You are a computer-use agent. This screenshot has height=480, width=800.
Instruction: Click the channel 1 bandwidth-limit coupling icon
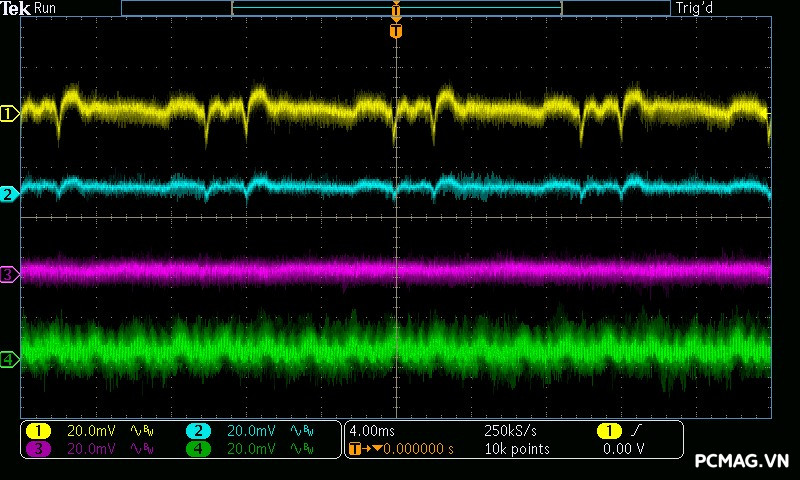tap(142, 430)
